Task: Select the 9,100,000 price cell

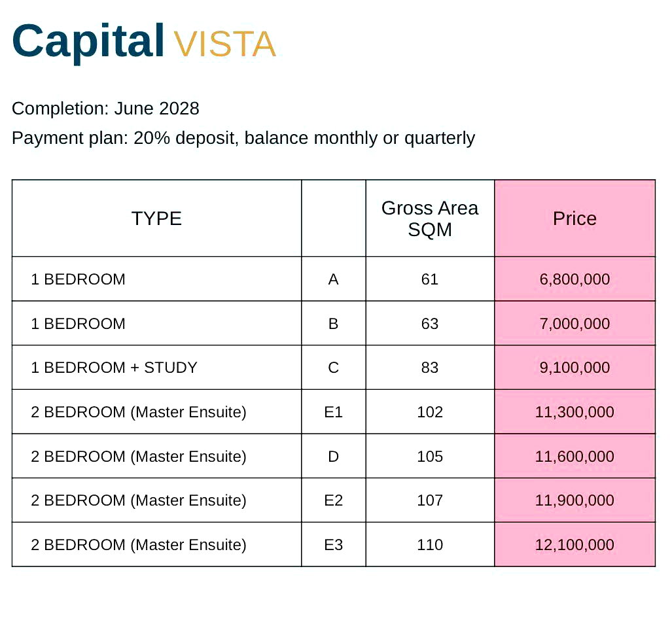Action: pyautogui.click(x=575, y=368)
